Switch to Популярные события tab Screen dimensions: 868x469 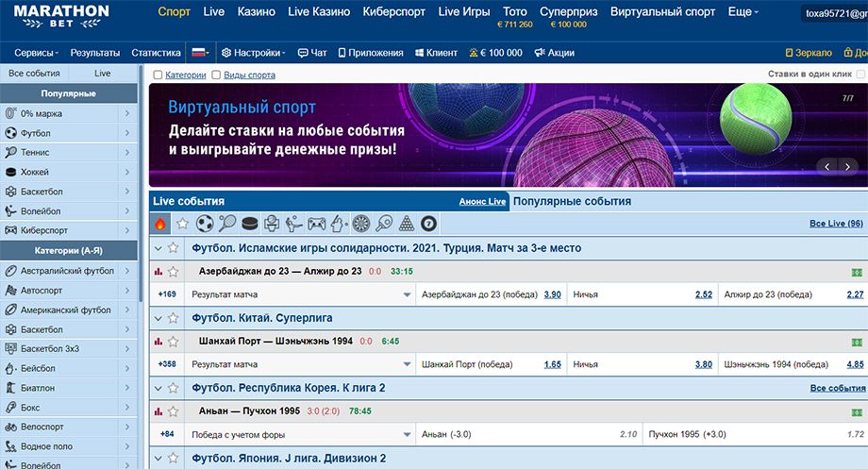pos(572,201)
